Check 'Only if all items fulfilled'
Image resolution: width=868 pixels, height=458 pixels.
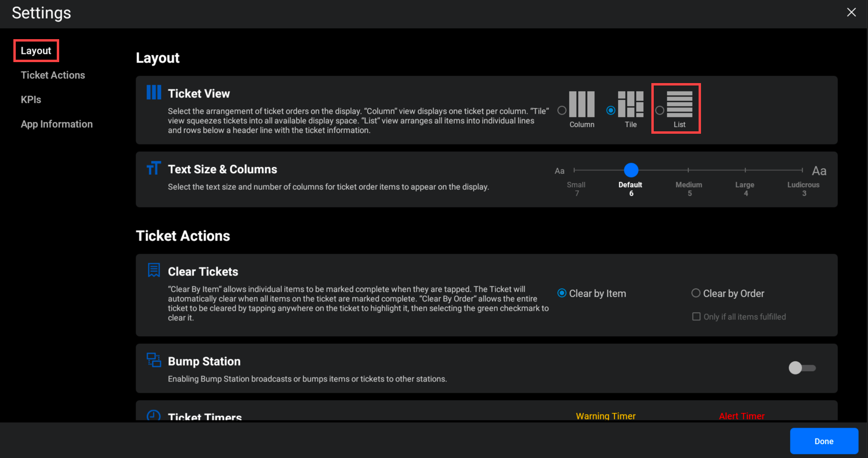pos(696,317)
